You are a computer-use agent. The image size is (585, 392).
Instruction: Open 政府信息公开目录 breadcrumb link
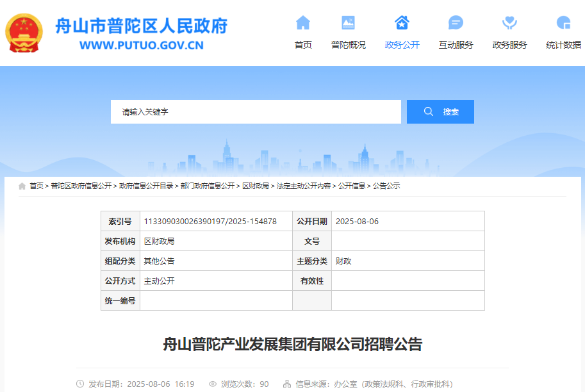click(146, 186)
